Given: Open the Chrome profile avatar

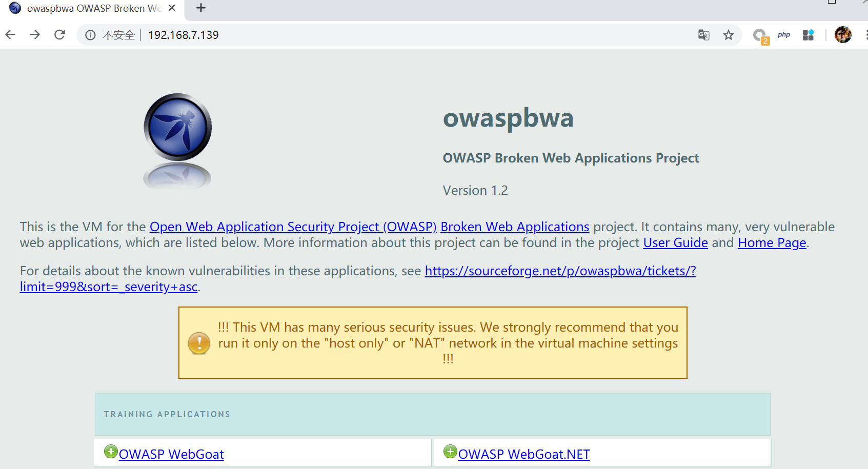Looking at the screenshot, I should pos(843,35).
